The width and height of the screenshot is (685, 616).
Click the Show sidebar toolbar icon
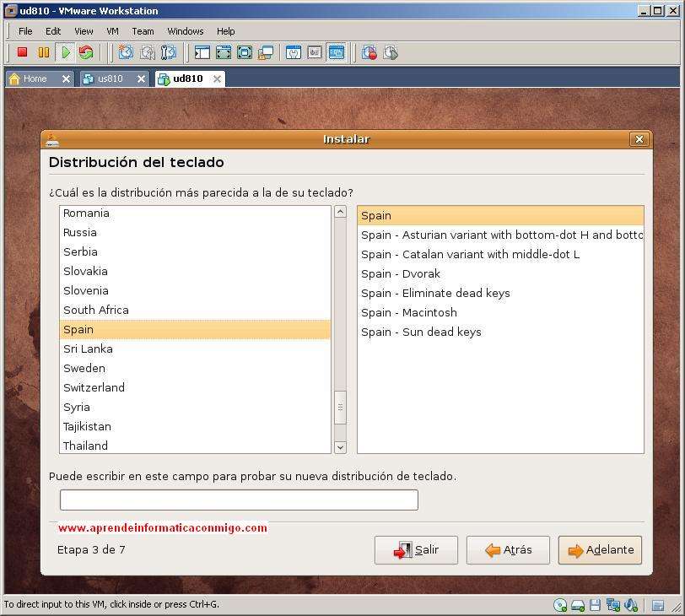[x=202, y=53]
